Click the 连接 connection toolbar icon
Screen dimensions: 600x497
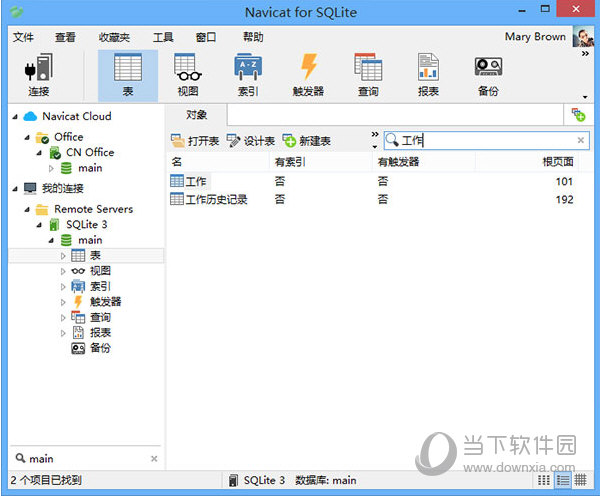(x=39, y=75)
